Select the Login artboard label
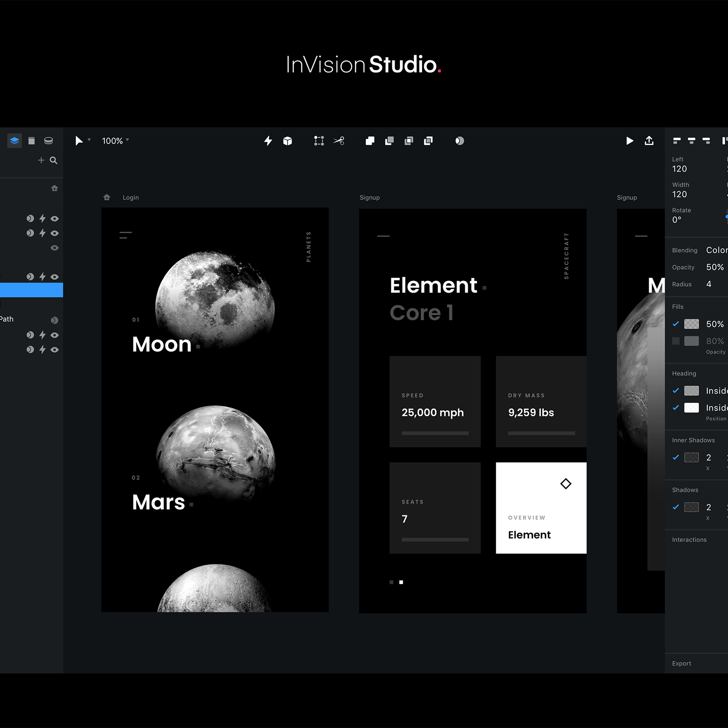This screenshot has width=728, height=728. (130, 198)
